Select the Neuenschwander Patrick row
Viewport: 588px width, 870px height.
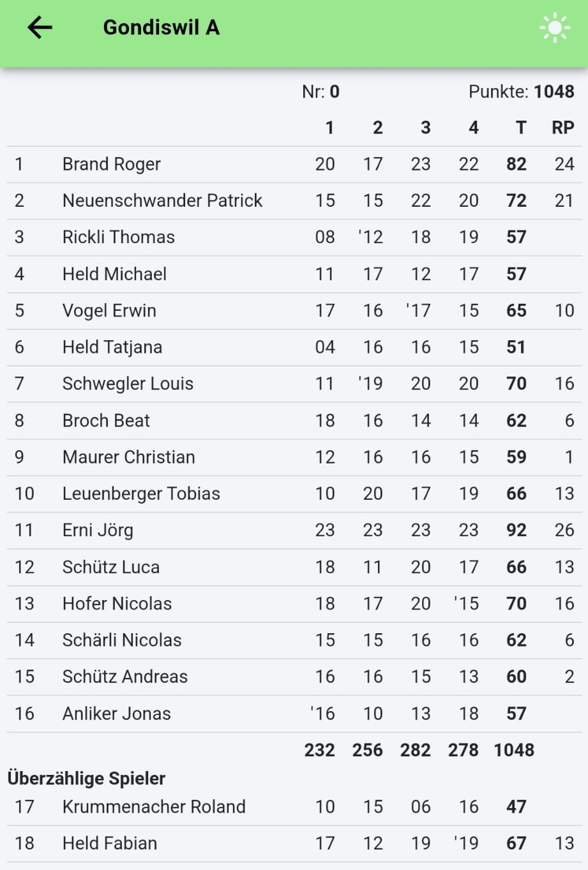162,201
